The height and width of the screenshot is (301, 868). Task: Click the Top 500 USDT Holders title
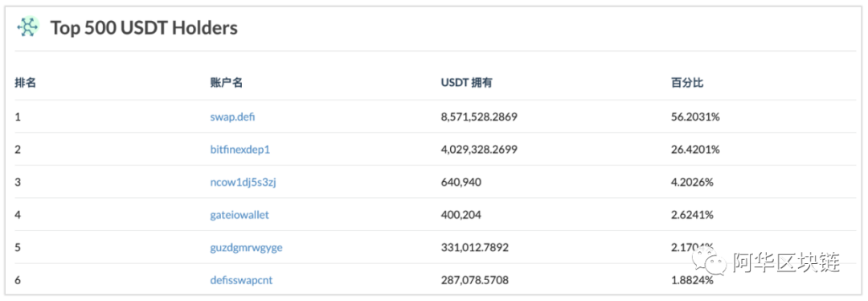pos(144,27)
